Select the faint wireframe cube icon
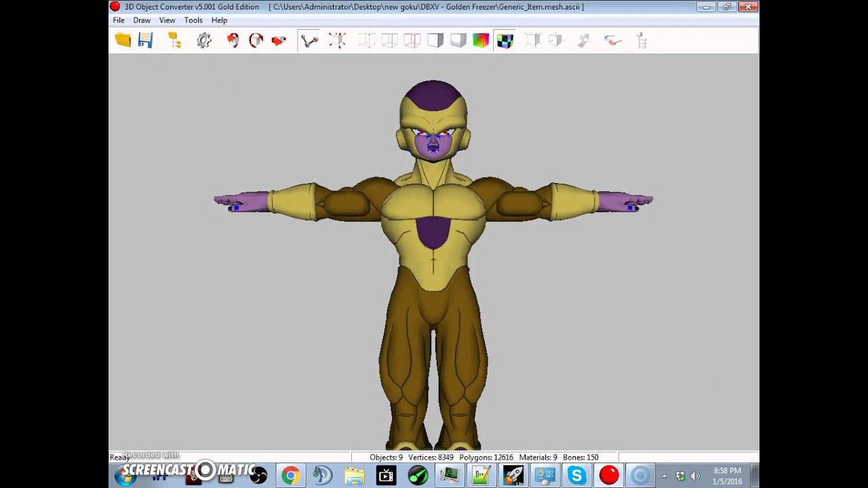This screenshot has width=868, height=488. click(366, 41)
